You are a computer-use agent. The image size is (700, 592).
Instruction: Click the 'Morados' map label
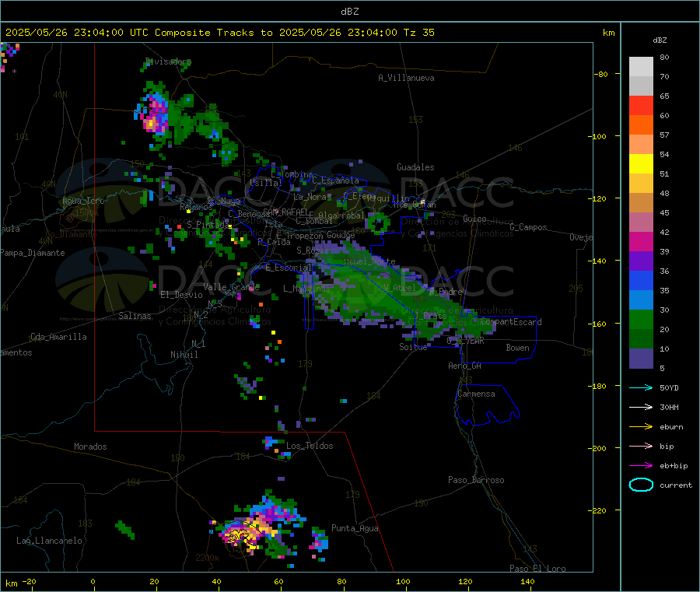[90, 447]
